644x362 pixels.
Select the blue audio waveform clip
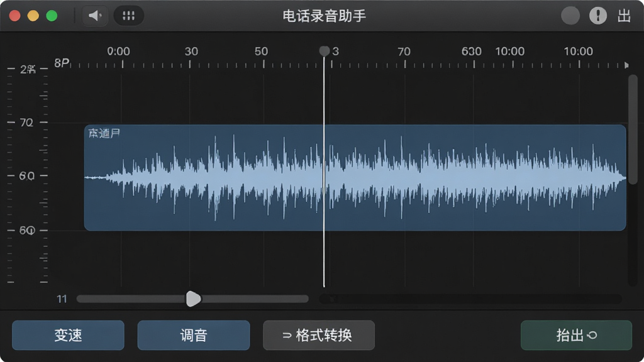(355, 177)
